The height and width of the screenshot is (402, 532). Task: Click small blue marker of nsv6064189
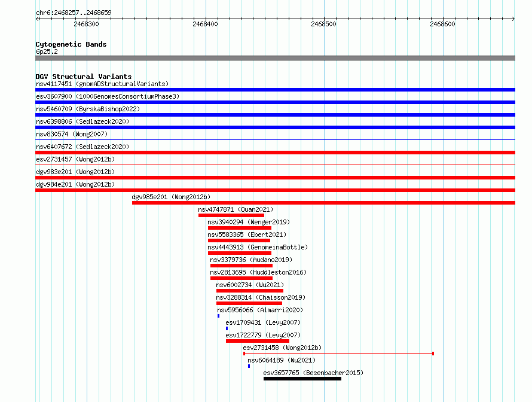click(249, 366)
